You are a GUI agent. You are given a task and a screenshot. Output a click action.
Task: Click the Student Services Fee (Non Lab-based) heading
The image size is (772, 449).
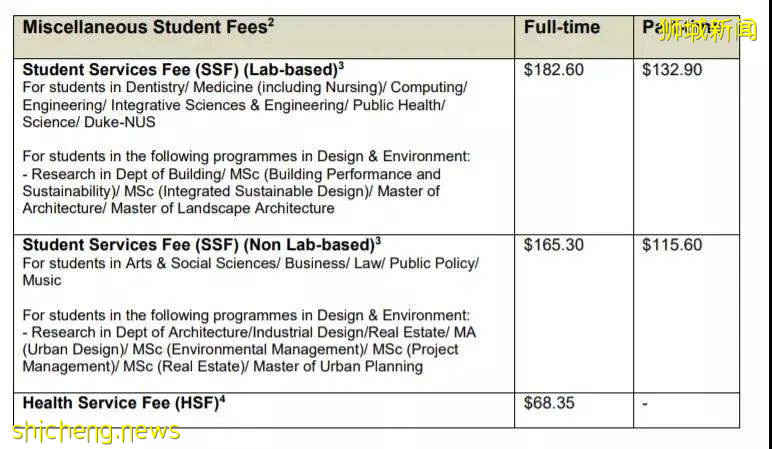point(201,245)
